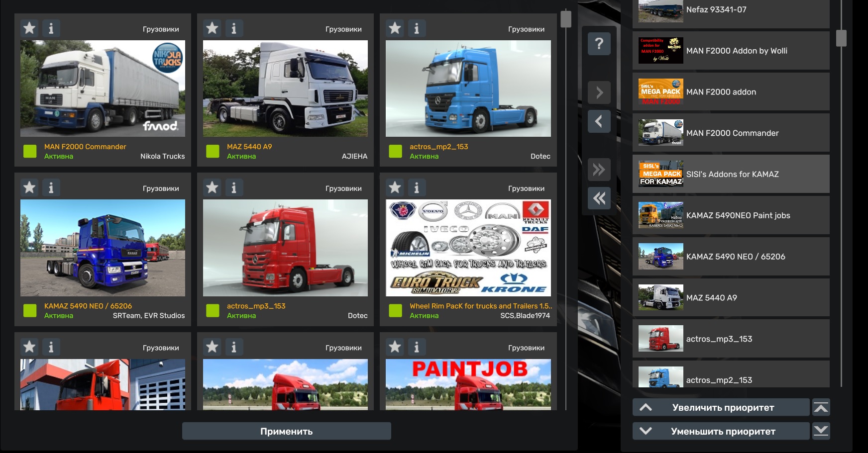This screenshot has width=868, height=453.
Task: Activate all mods with double right arrow
Action: pyautogui.click(x=599, y=170)
